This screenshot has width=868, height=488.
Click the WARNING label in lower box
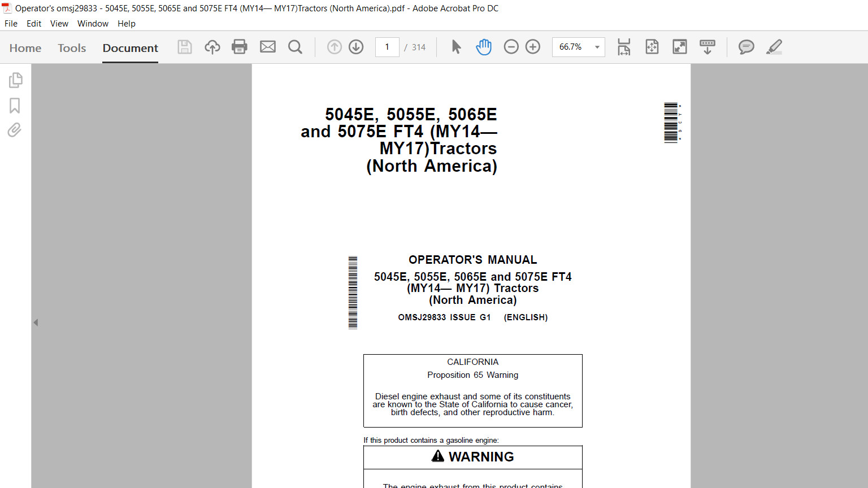481,457
